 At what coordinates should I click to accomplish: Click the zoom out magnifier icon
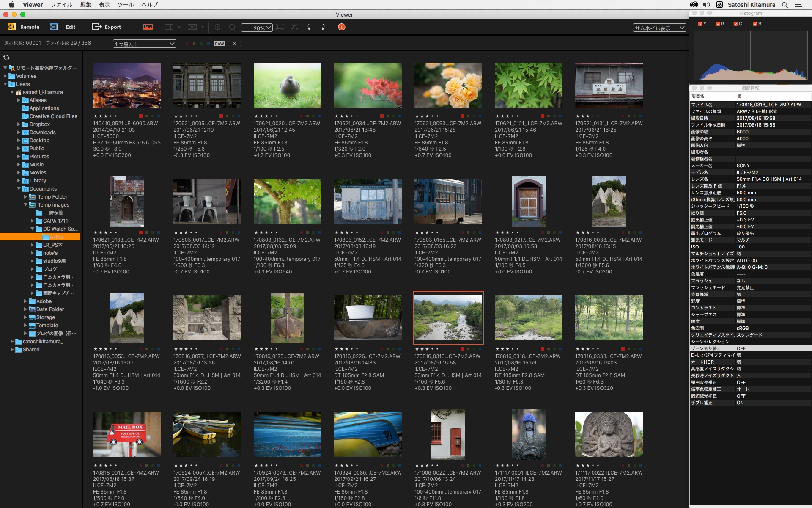[232, 27]
